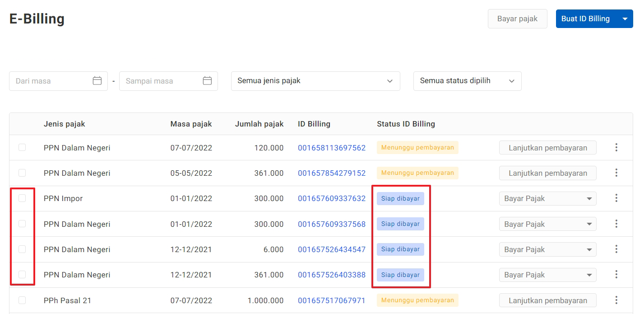Open three-dot menu for billing 001658113697562
The height and width of the screenshot is (314, 644).
pyautogui.click(x=616, y=147)
